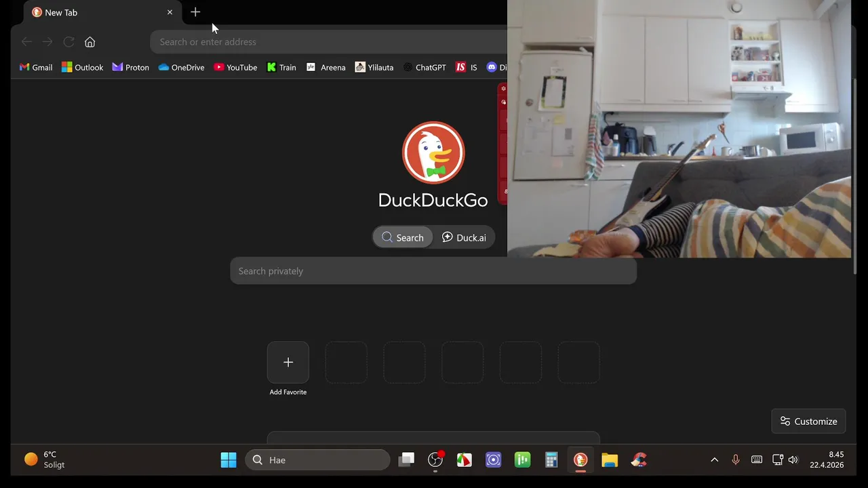Open the touch keyboard tray icon
This screenshot has height=488, width=868.
pos(757,460)
